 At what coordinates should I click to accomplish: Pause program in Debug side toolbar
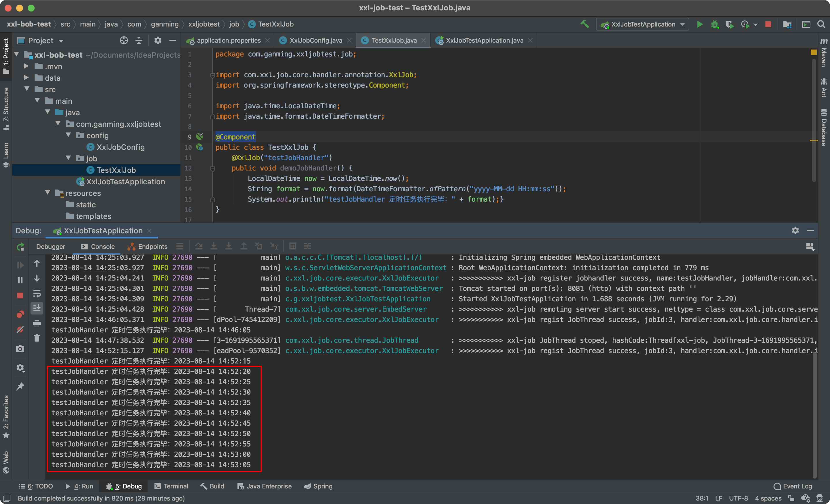tap(20, 280)
